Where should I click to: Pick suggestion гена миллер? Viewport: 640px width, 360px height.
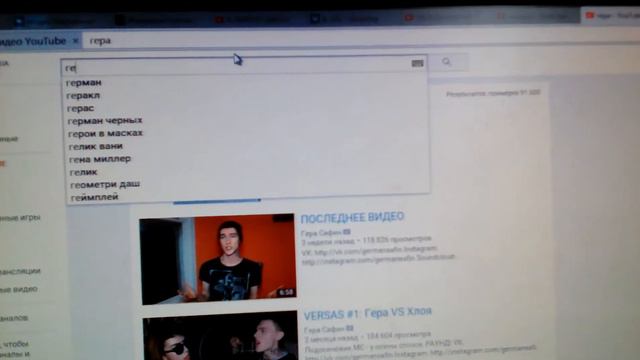[x=100, y=159]
